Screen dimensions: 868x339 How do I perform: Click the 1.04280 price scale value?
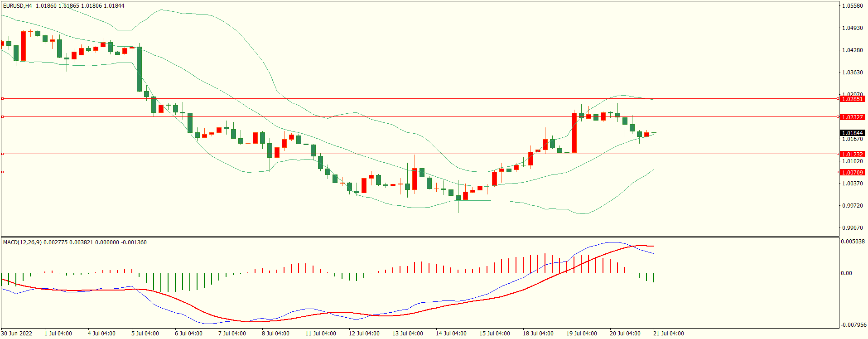[853, 50]
